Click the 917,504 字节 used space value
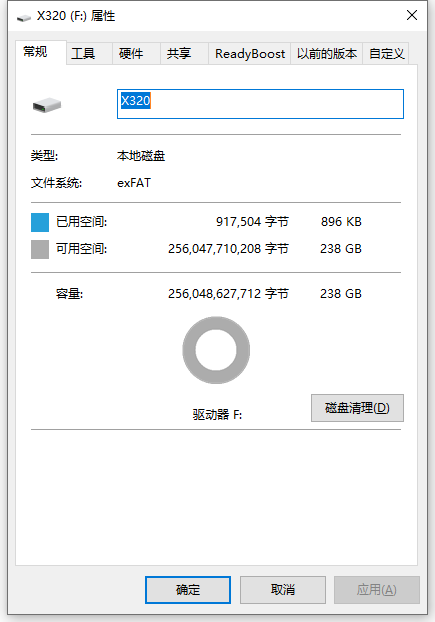This screenshot has height=622, width=435. coord(252,222)
